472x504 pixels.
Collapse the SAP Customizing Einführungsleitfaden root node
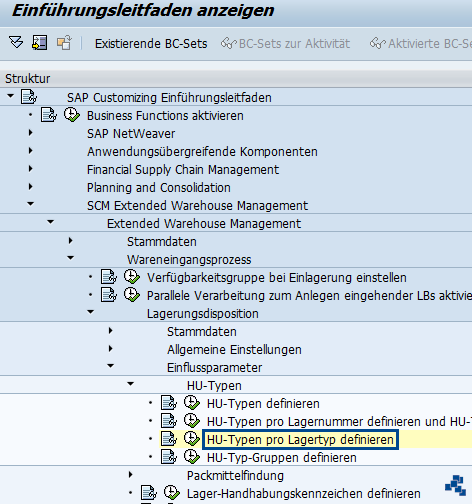pyautogui.click(x=11, y=96)
